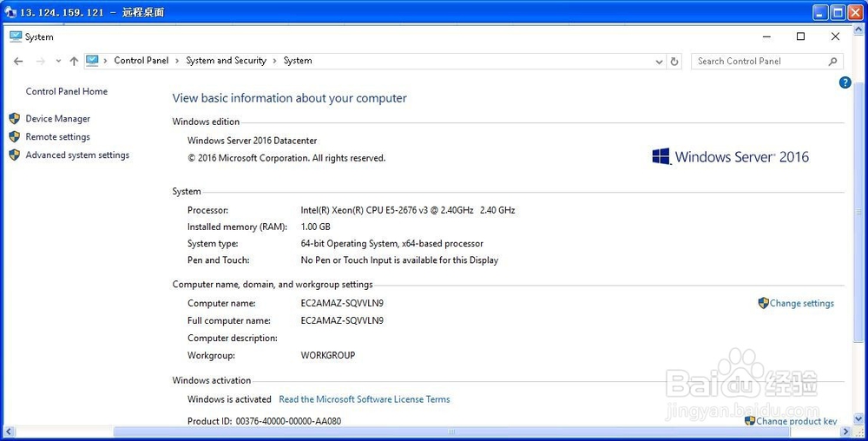Click Change product key link
Viewport: 868px width, 441px height.
tap(797, 421)
